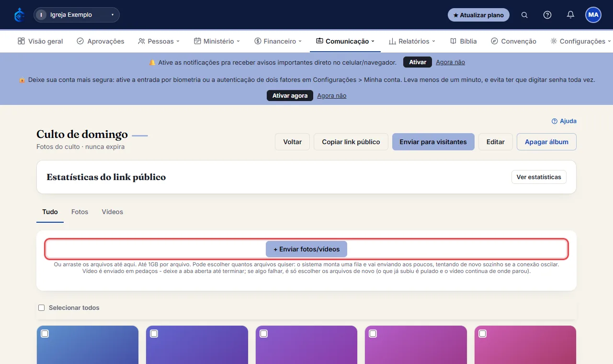Dismiss notifications banner with Agora não

pyautogui.click(x=450, y=62)
